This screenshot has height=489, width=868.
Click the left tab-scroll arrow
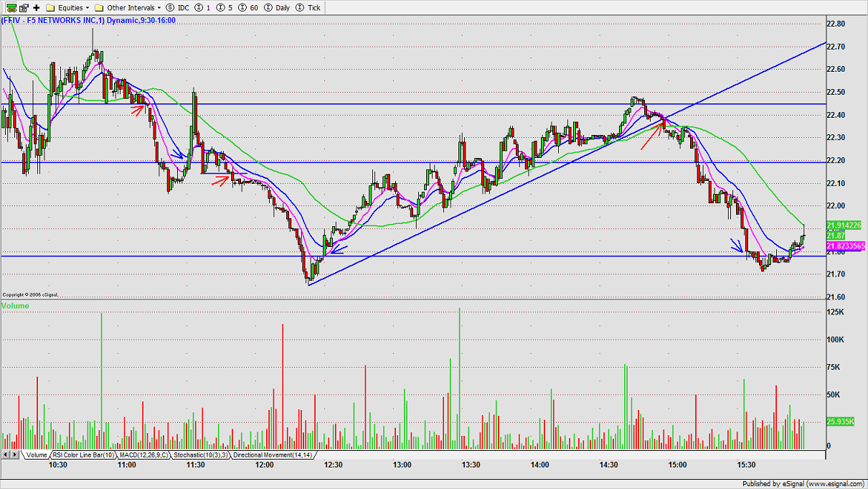tap(6, 455)
